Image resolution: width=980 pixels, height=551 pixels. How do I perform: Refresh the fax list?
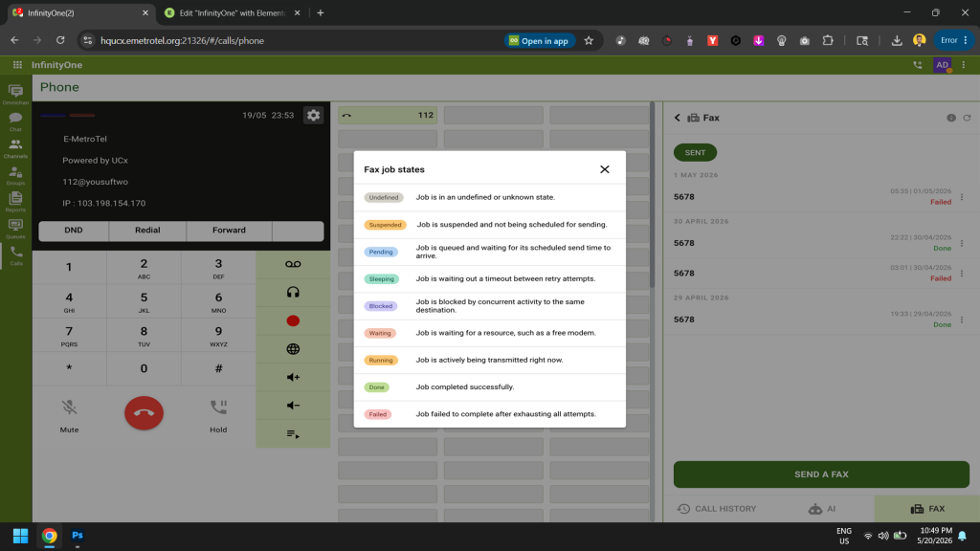coord(967,118)
